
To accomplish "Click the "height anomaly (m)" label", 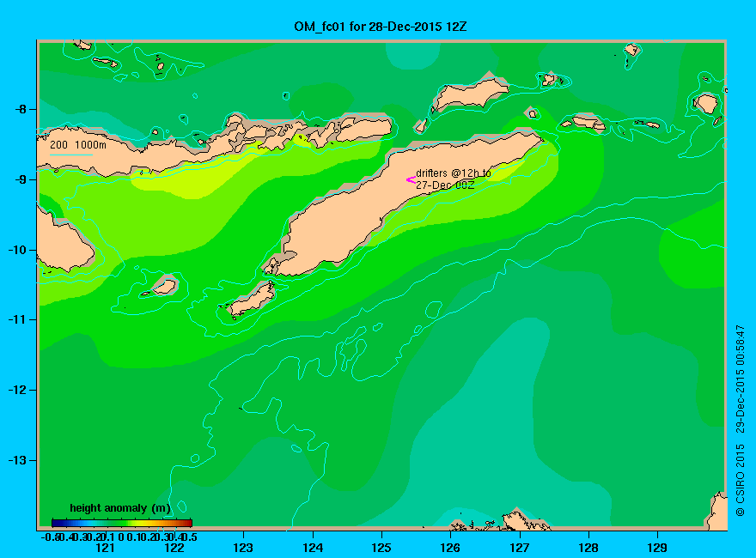I will [x=120, y=508].
